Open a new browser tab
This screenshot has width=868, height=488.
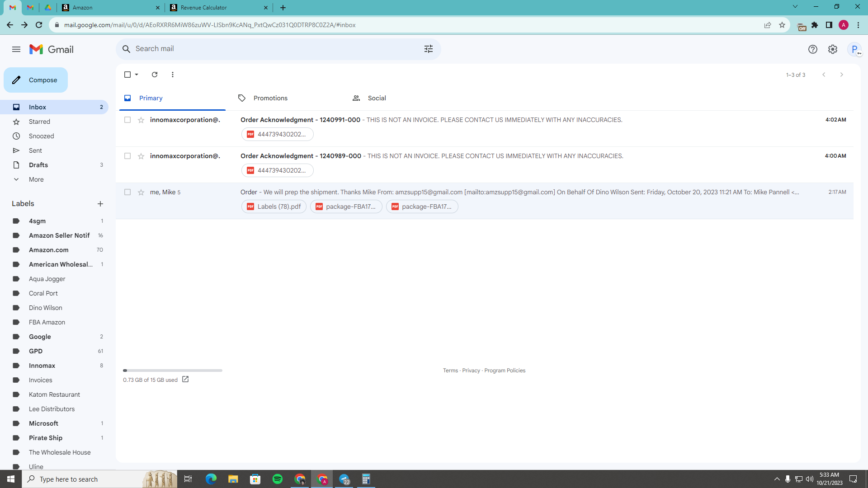coord(283,8)
